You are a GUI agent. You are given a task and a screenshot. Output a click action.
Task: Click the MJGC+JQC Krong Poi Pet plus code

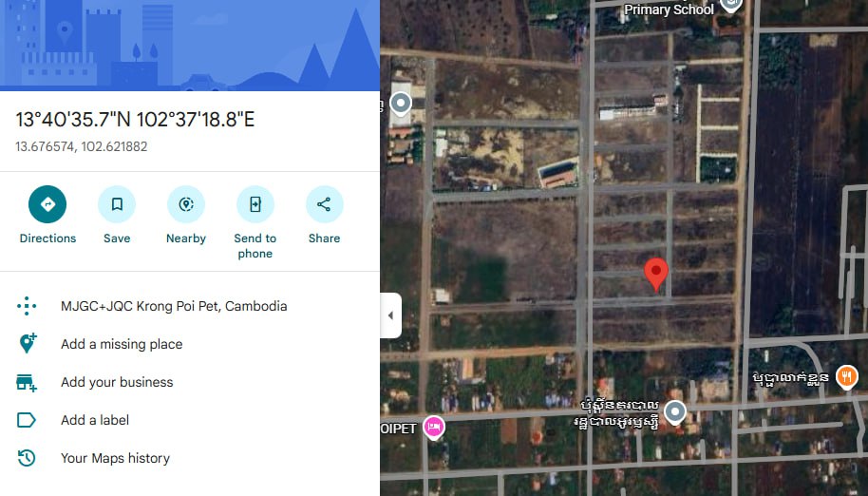(x=174, y=306)
